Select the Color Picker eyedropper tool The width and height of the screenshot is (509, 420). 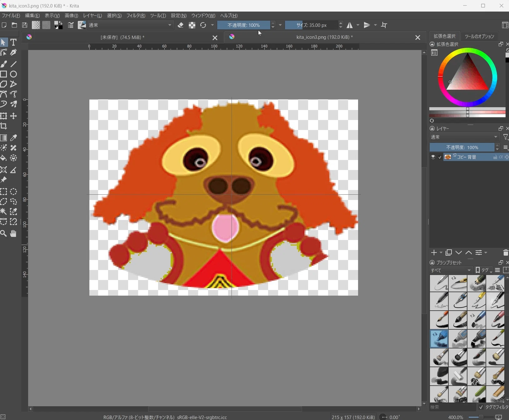13,138
